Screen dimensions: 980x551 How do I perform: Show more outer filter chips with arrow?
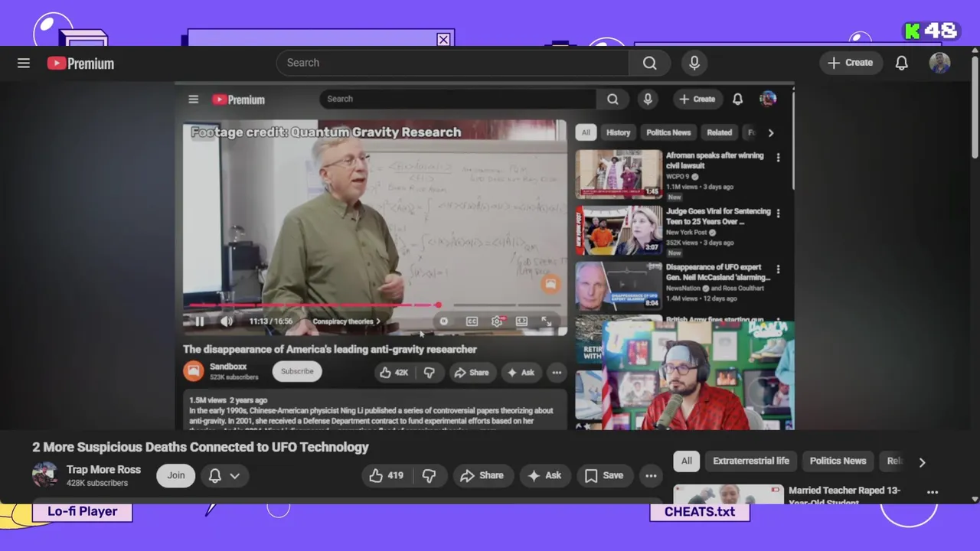922,461
